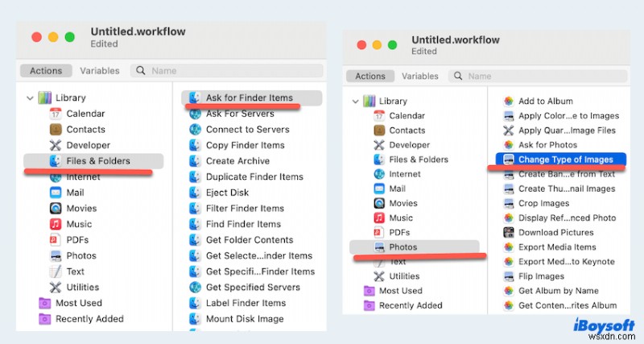This screenshot has width=644, height=344.
Task: Click Movies icon in right window library
Action: [379, 203]
